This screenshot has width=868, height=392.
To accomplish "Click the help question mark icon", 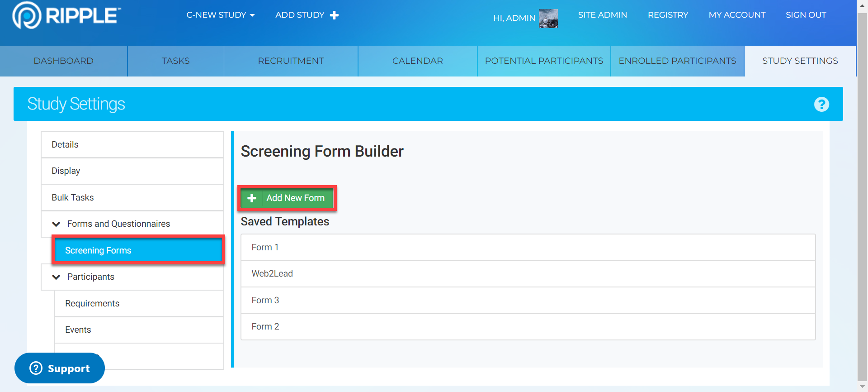I will coord(821,105).
